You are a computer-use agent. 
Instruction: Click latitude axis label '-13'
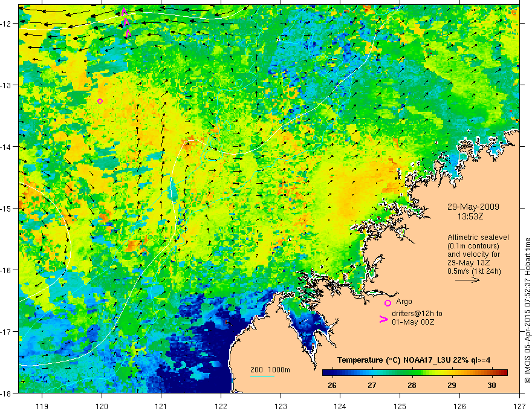pos(6,85)
